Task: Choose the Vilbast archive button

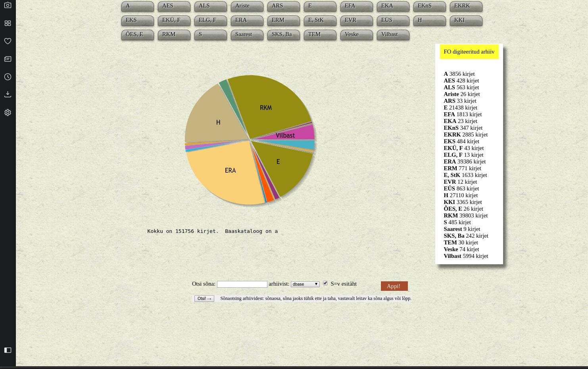Action: (x=393, y=35)
